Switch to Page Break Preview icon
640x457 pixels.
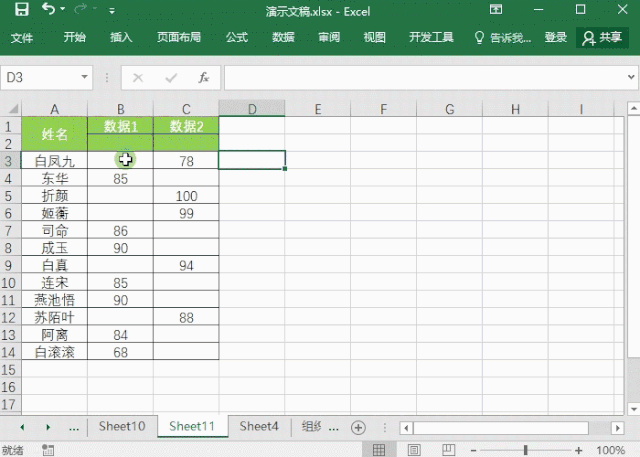448,450
